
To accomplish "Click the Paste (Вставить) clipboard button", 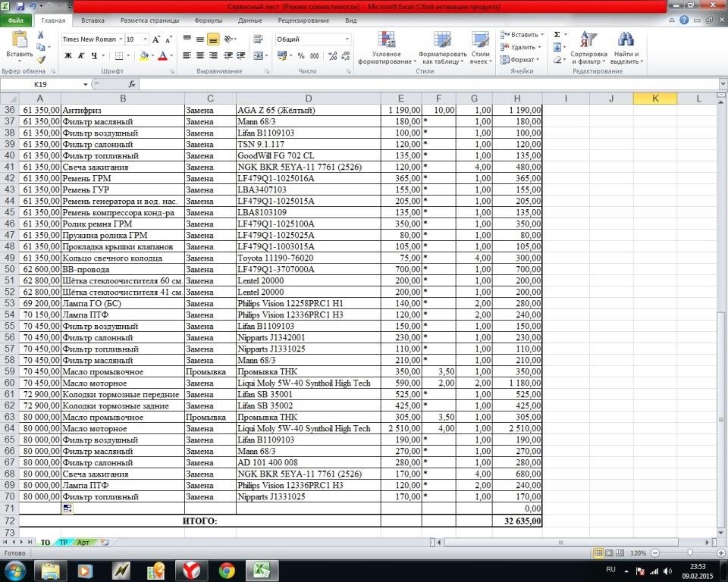I will point(20,46).
